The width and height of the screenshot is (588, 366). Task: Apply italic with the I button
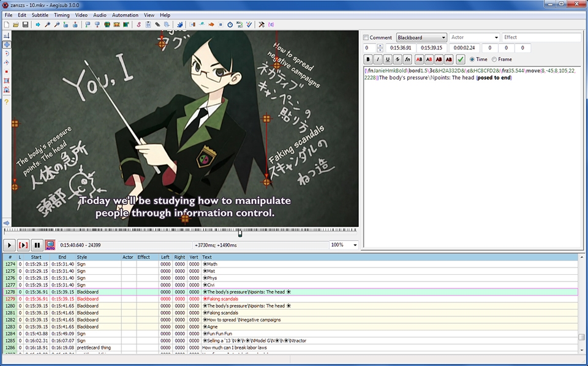378,59
